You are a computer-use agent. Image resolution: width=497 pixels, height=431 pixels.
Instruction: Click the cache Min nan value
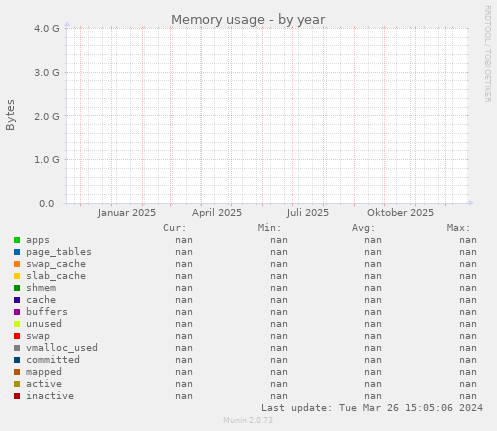click(x=279, y=300)
